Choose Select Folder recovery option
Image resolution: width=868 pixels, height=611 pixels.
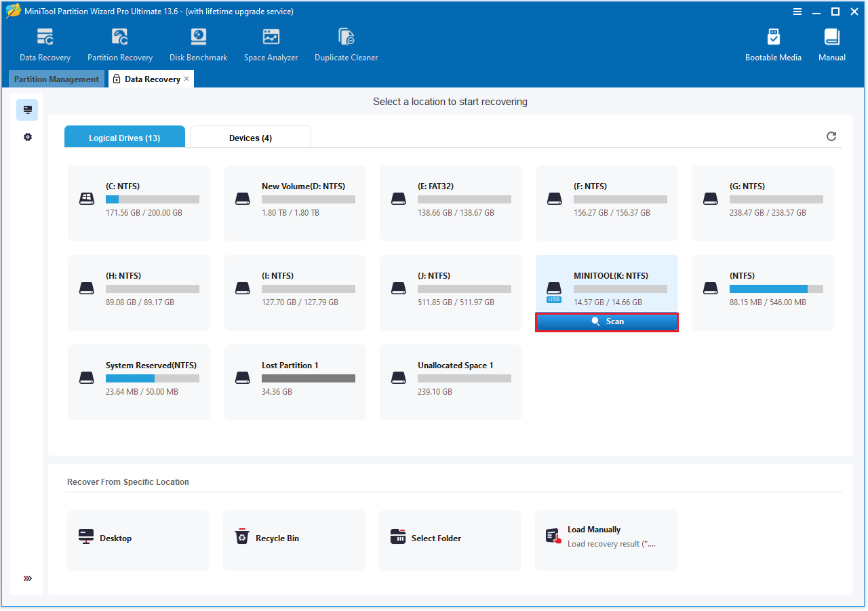click(x=450, y=540)
